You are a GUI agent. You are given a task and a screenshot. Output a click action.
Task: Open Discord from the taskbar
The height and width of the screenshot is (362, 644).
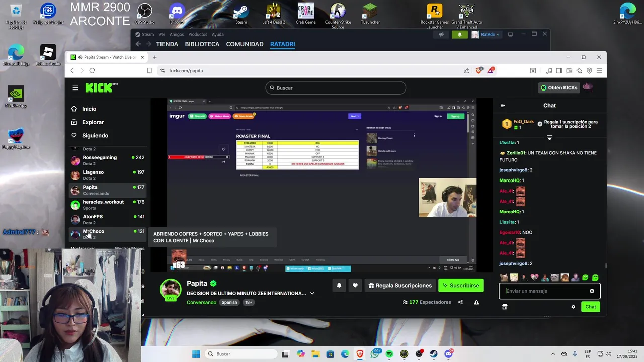448,354
